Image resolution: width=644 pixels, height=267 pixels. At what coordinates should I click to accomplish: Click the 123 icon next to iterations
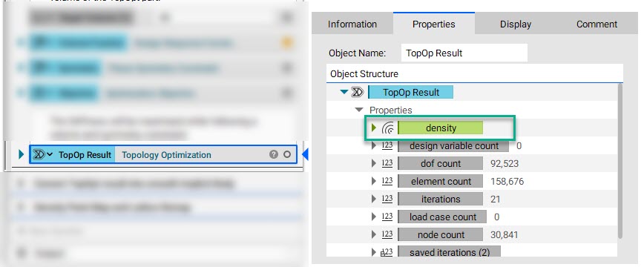(x=387, y=199)
